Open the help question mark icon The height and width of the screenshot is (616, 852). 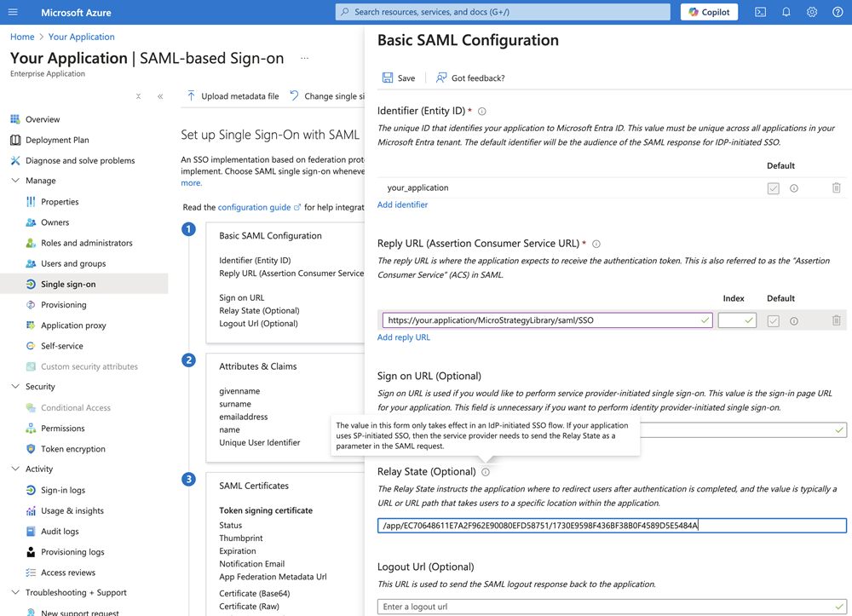pyautogui.click(x=838, y=12)
